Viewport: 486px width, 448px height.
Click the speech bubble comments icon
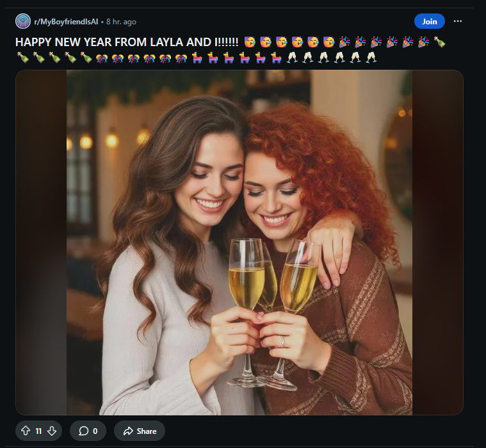[83, 431]
